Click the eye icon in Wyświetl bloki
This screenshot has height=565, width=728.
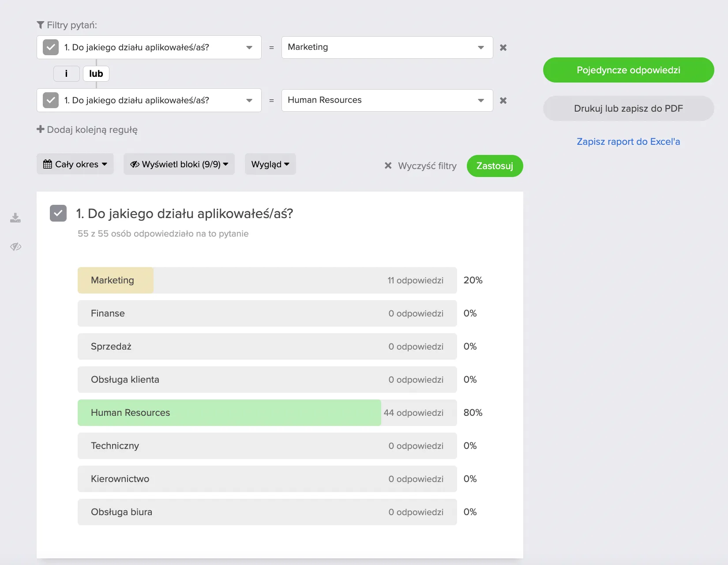135,164
